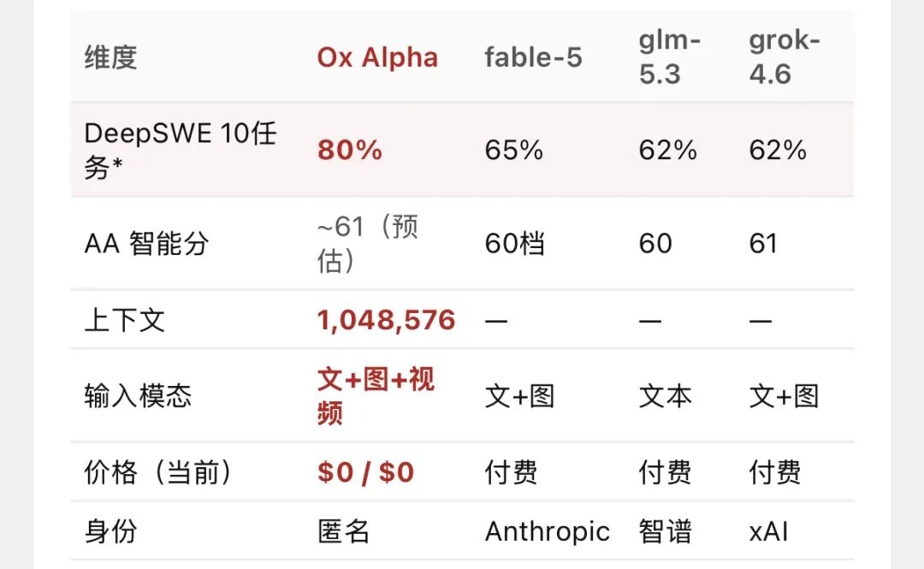The height and width of the screenshot is (569, 924).
Task: Select the 上下文 row label
Action: point(124,320)
